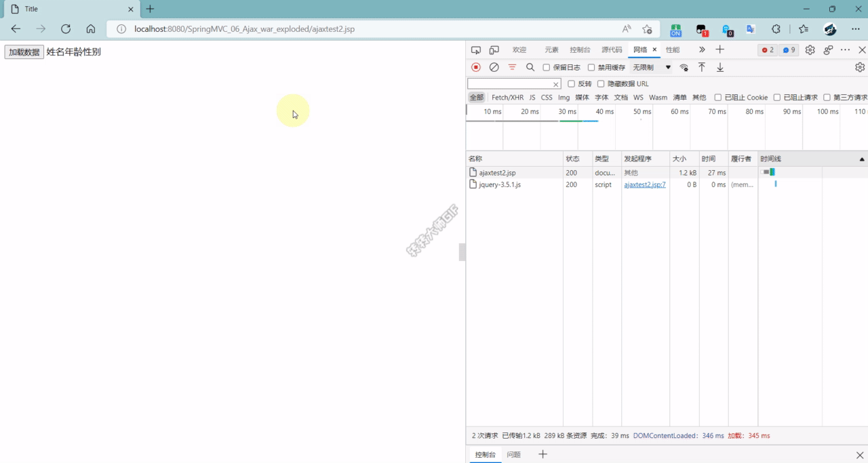Click the network filter text field

pos(510,84)
